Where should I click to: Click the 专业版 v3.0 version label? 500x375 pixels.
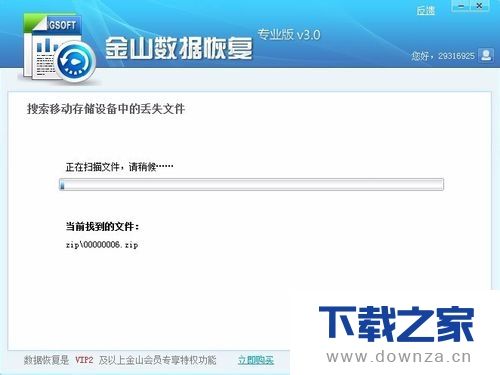click(289, 35)
